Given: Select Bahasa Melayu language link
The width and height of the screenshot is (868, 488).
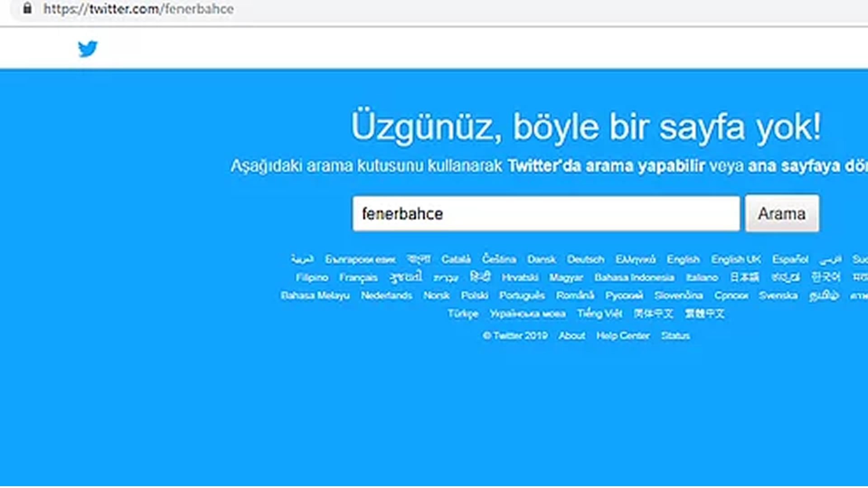Looking at the screenshot, I should click(315, 296).
